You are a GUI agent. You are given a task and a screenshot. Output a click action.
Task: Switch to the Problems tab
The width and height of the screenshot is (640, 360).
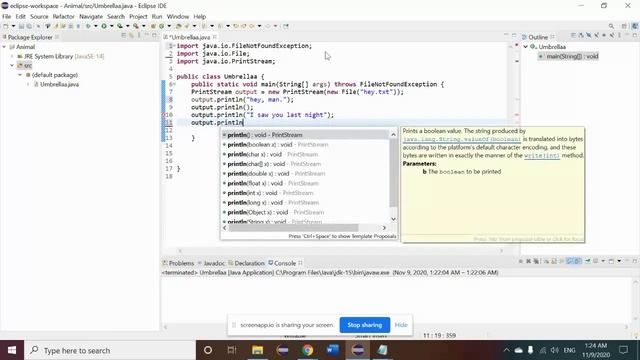point(178,263)
